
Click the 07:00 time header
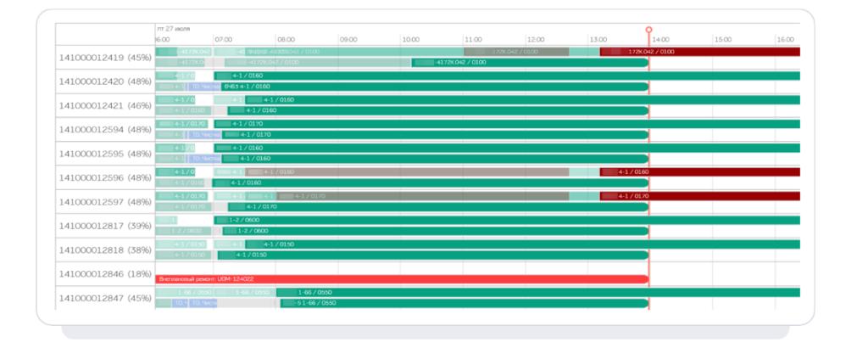click(x=224, y=40)
